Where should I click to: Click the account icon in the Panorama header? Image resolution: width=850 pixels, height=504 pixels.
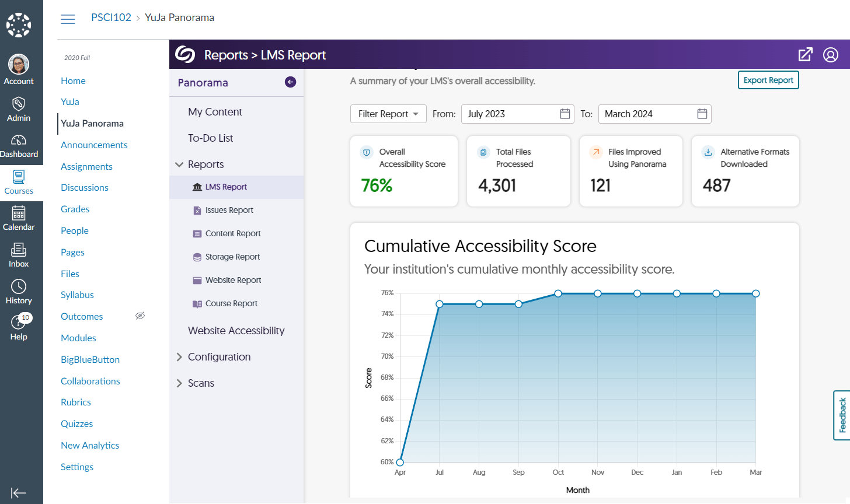coord(830,54)
